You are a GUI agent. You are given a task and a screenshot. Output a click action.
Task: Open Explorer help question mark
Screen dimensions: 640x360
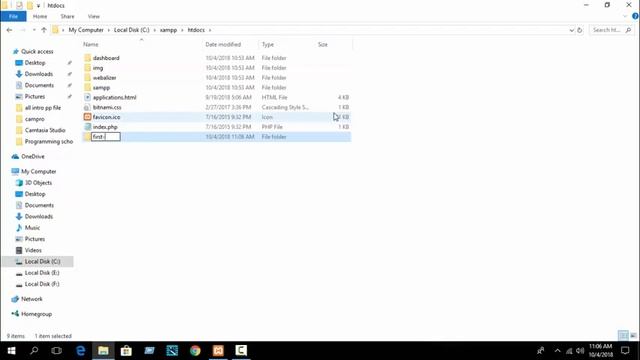[635, 16]
